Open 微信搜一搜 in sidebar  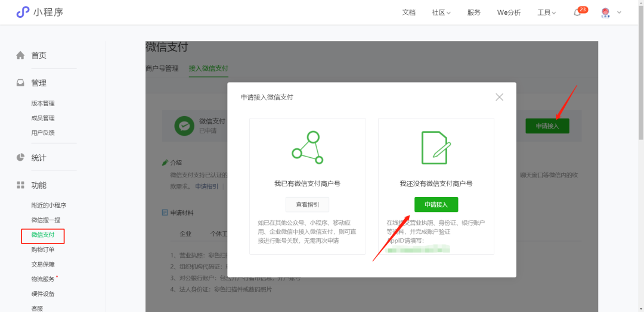coord(46,220)
